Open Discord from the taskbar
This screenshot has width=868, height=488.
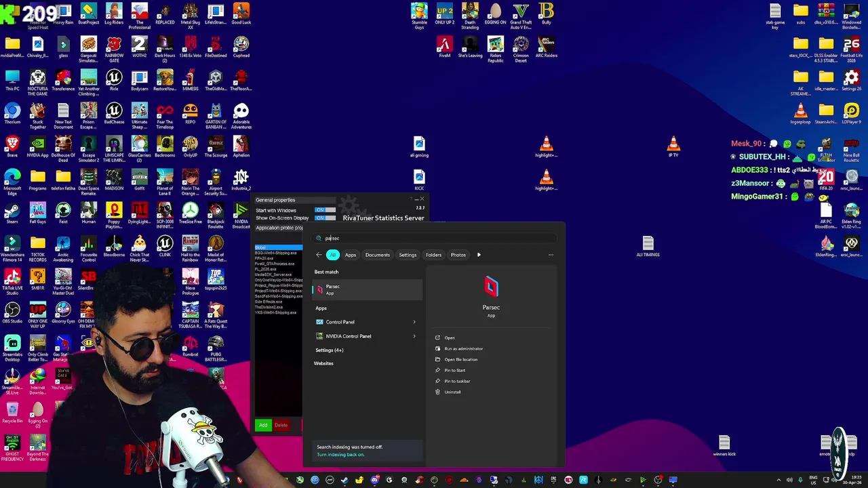coord(374,481)
